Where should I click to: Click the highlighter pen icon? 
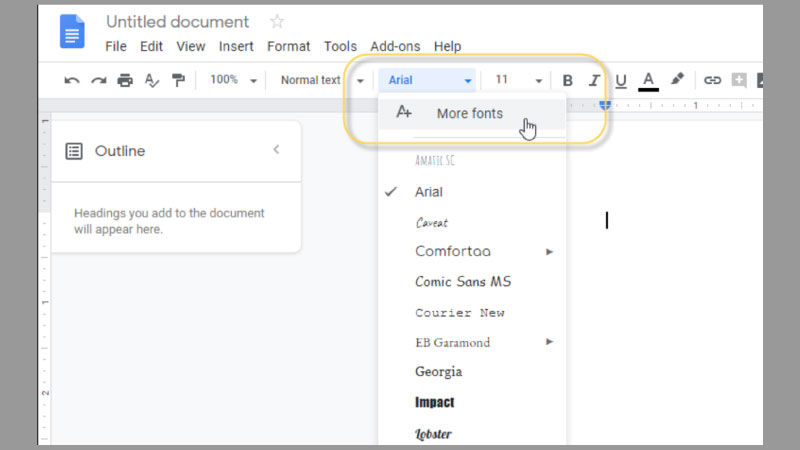677,80
